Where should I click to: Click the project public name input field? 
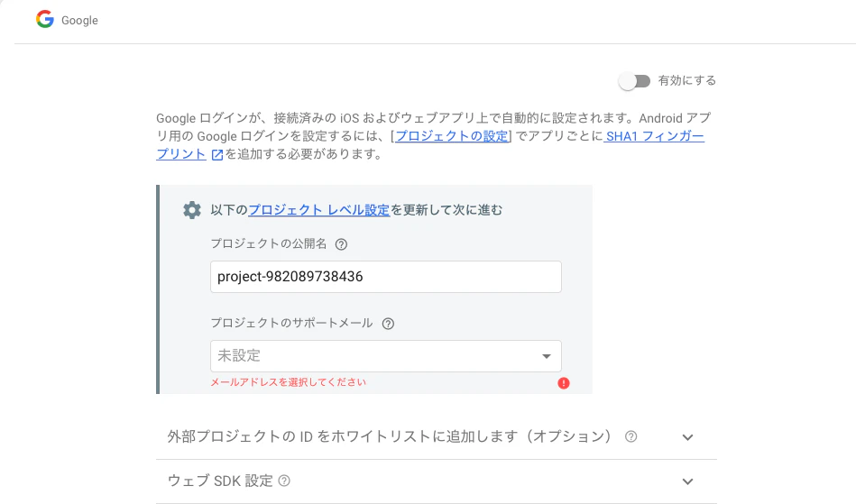386,277
